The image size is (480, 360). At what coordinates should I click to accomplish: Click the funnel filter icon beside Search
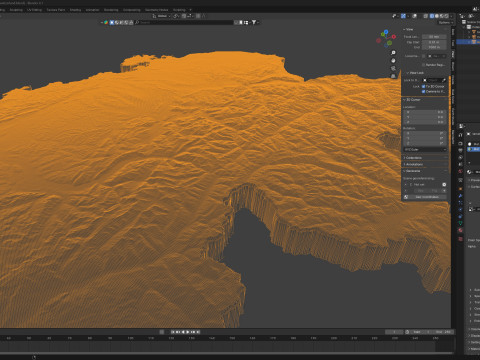coord(254,22)
